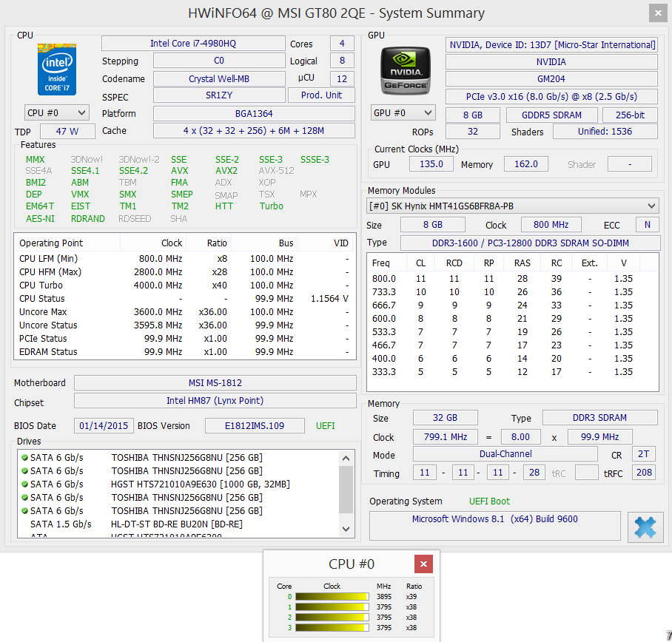Click the 47 W TDP field
This screenshot has width=672, height=642.
pyautogui.click(x=67, y=132)
